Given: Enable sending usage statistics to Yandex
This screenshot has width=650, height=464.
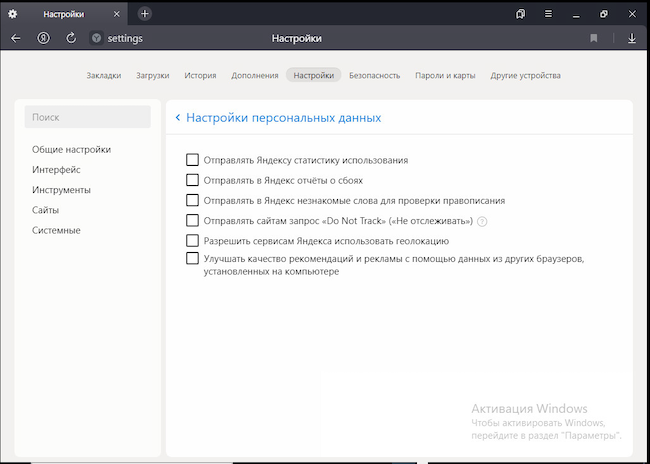Looking at the screenshot, I should point(193,160).
